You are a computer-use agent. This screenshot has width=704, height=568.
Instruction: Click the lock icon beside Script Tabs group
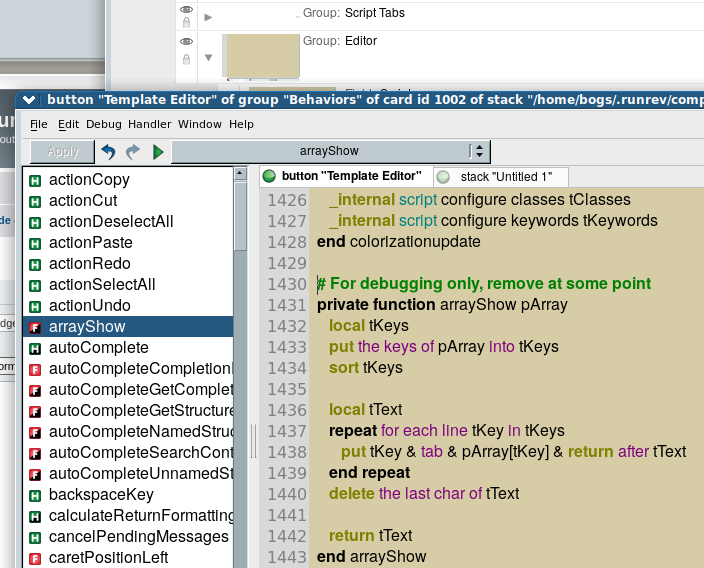[x=186, y=22]
